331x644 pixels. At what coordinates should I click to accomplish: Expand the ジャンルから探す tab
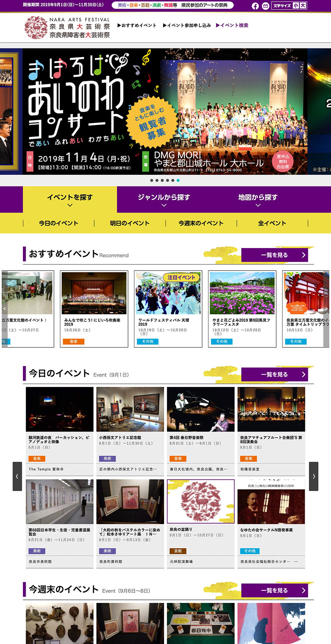[x=164, y=200]
